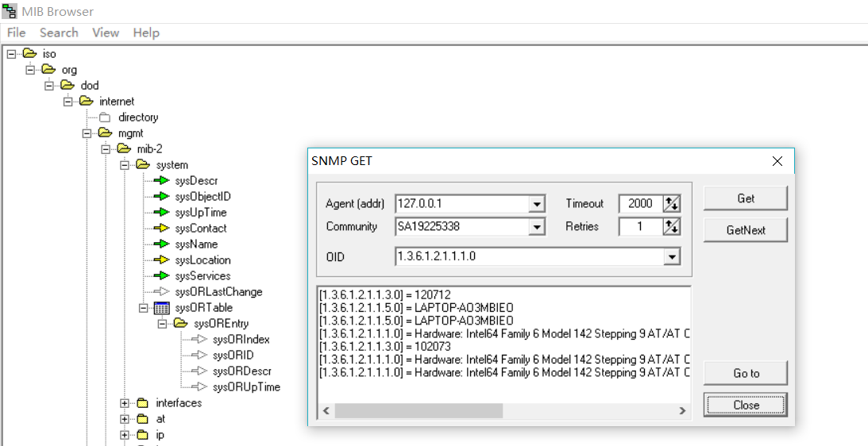The image size is (868, 446).
Task: Collapse the org tree node
Action: 30,70
